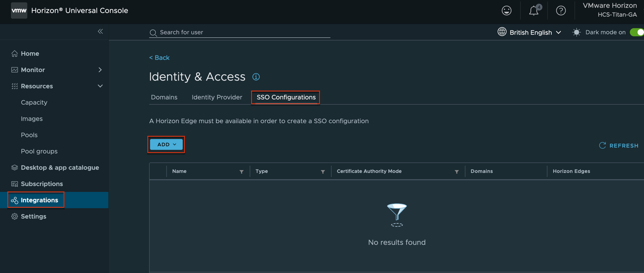Click the Settings gear icon

pos(14,216)
